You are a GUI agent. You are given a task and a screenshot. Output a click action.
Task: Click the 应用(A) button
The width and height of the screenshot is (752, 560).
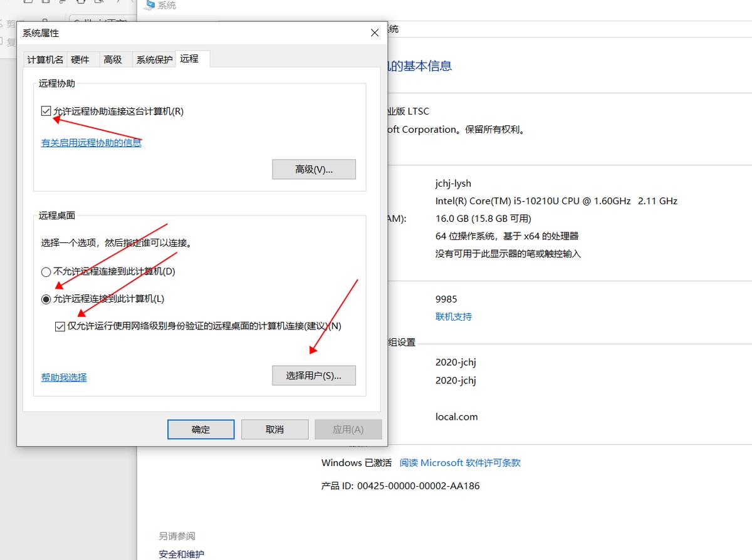tap(348, 429)
